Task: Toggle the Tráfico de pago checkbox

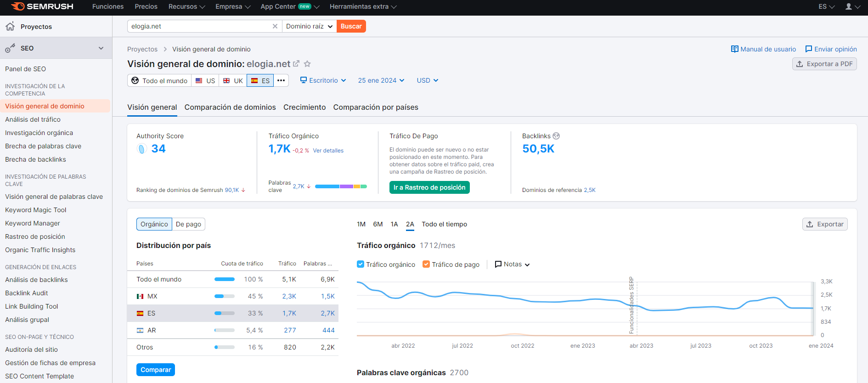Action: pos(426,264)
